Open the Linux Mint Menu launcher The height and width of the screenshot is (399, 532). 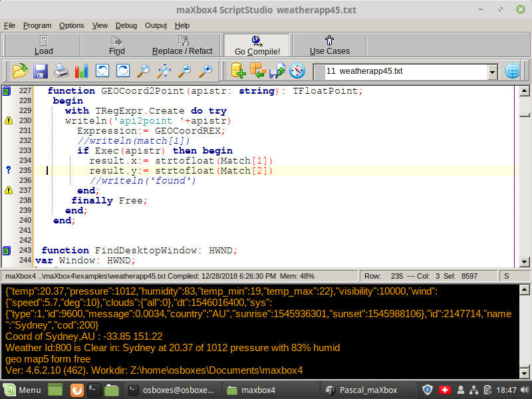(x=23, y=390)
